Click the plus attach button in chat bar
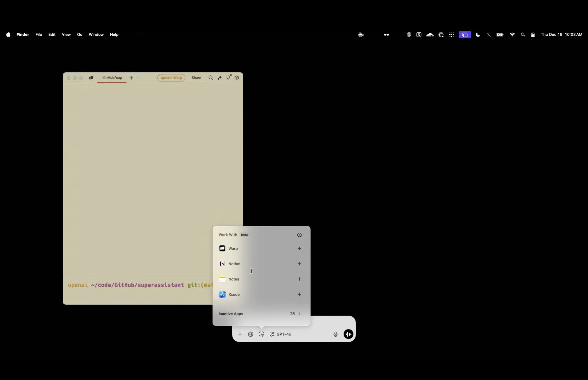Screen dimensions: 588x380 pos(240,334)
